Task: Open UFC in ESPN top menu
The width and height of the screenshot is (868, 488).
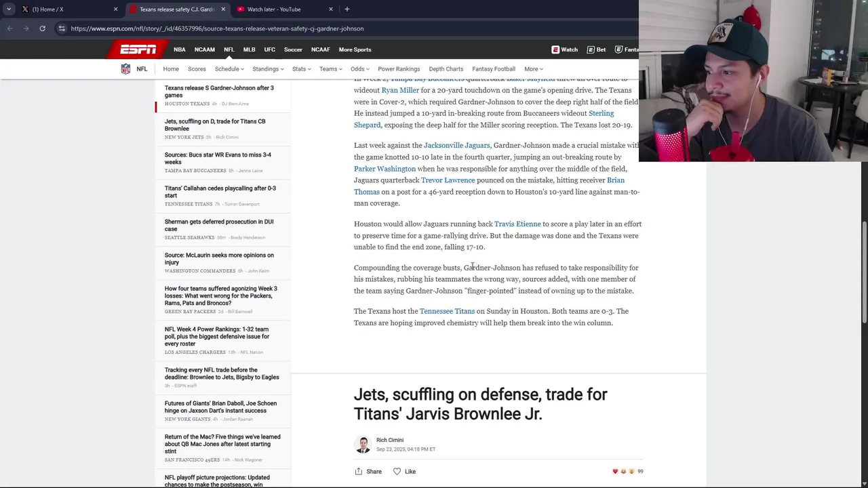Action: pyautogui.click(x=269, y=49)
